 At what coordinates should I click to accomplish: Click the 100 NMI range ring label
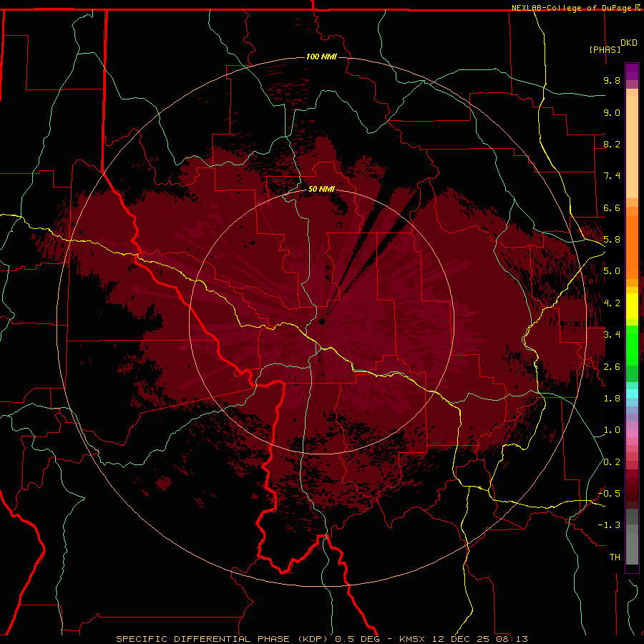click(x=321, y=57)
